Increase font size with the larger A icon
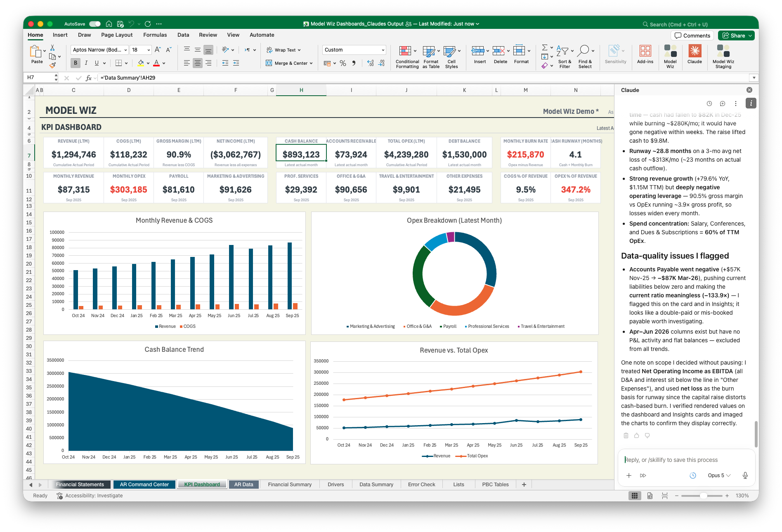Viewport: 782px width, 532px height. [x=158, y=50]
